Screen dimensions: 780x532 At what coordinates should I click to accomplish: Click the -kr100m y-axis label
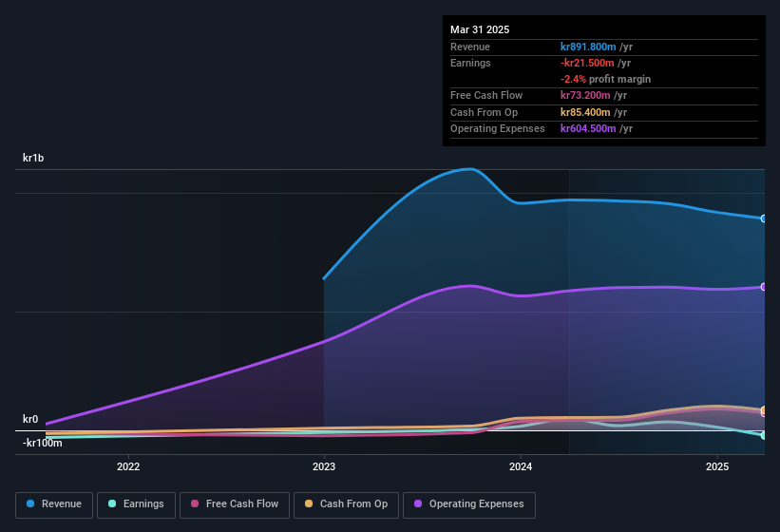(x=43, y=443)
